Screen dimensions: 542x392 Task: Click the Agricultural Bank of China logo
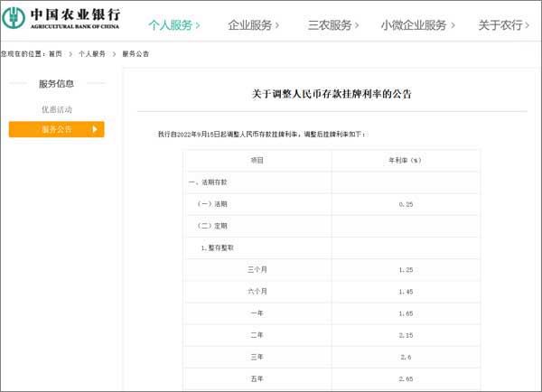tap(61, 18)
